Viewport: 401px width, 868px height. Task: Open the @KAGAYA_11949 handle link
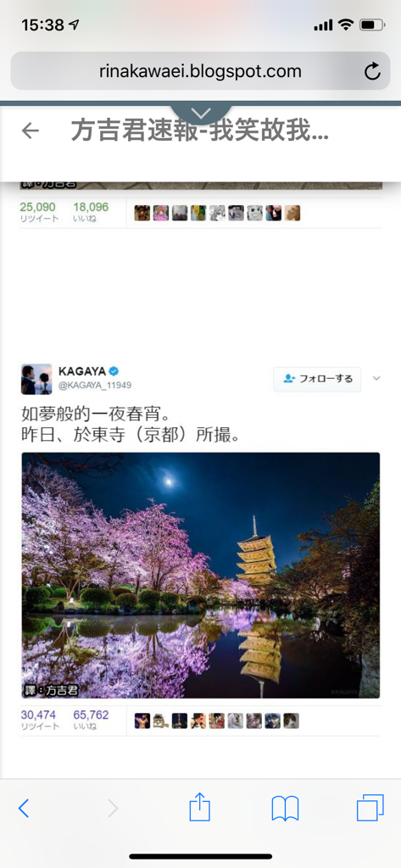click(x=95, y=386)
